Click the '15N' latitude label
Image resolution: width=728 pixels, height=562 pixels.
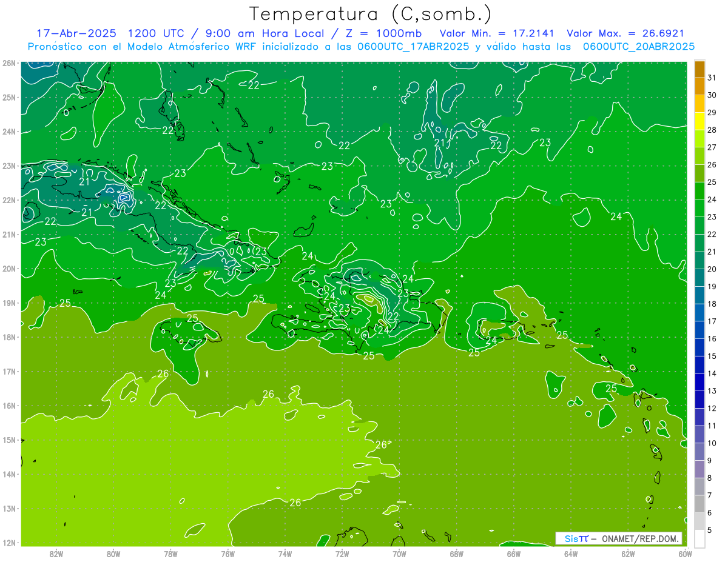tap(9, 440)
